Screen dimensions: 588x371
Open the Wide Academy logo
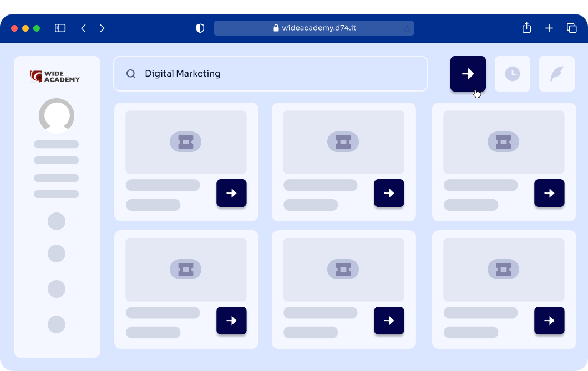pyautogui.click(x=55, y=76)
